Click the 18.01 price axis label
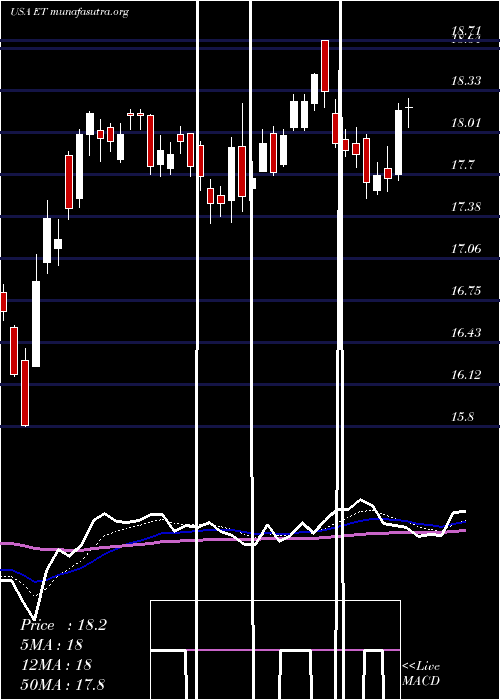500x700 pixels. tap(466, 123)
